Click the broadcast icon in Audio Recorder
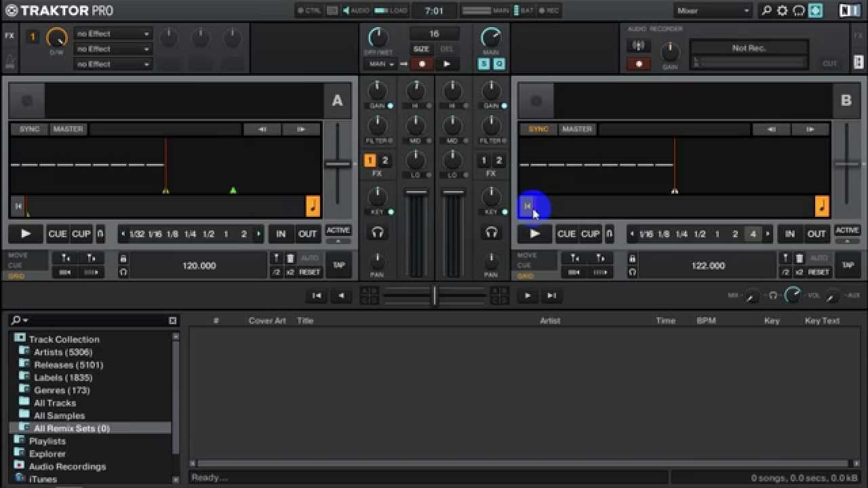 638,46
